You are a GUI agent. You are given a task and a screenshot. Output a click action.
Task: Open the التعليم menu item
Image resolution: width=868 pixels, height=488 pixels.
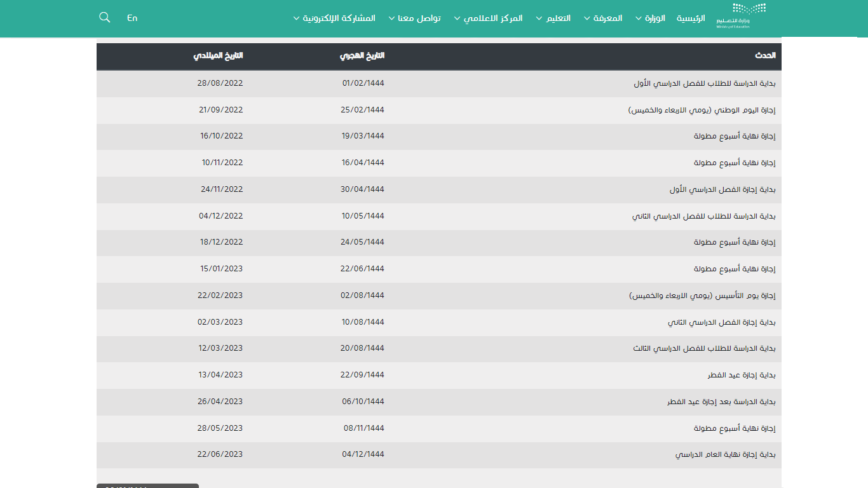[x=559, y=18]
